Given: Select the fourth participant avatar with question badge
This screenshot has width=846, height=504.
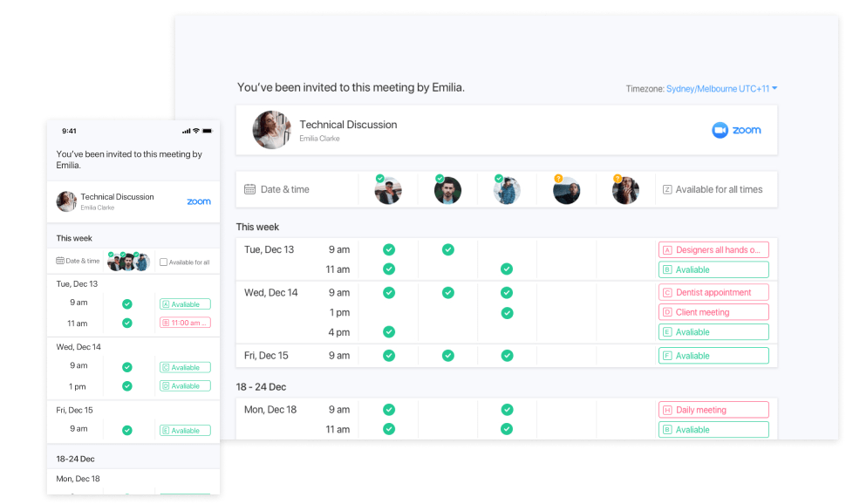Looking at the screenshot, I should [x=566, y=190].
